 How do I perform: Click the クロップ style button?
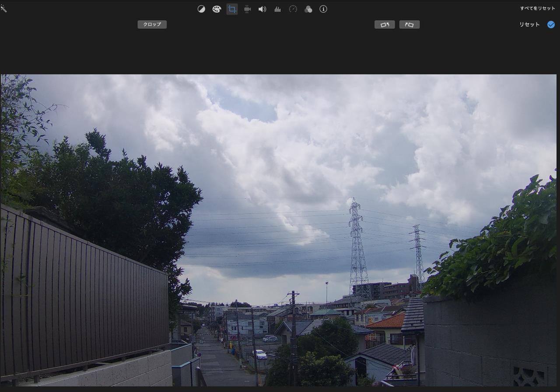pyautogui.click(x=152, y=24)
